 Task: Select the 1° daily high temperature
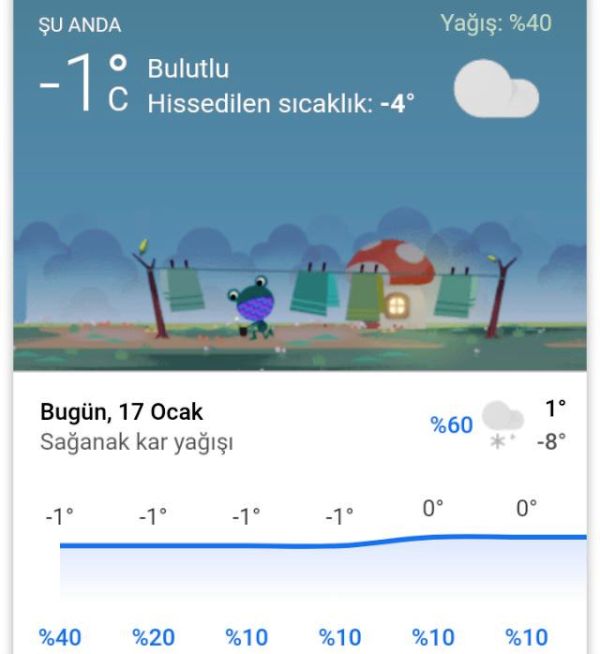[x=555, y=408]
